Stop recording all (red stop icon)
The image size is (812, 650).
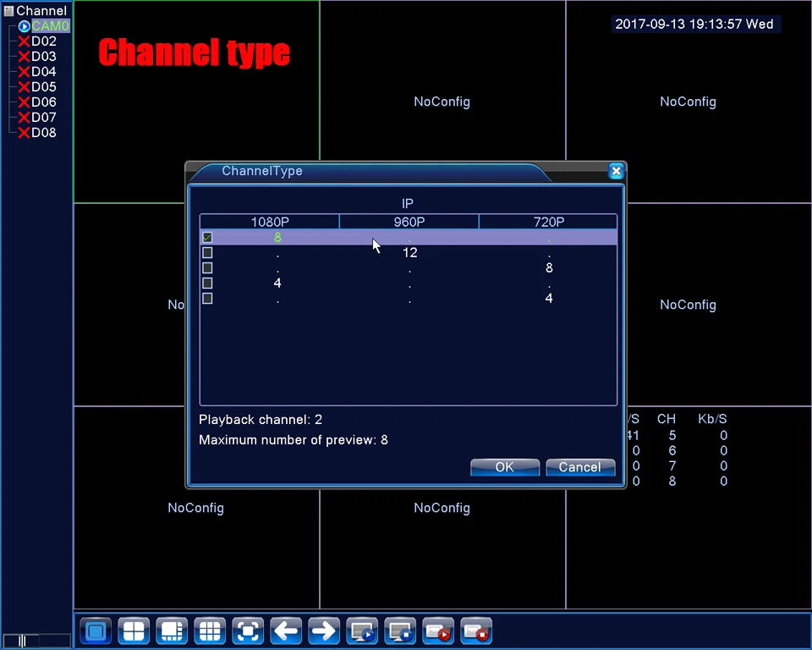tap(476, 631)
